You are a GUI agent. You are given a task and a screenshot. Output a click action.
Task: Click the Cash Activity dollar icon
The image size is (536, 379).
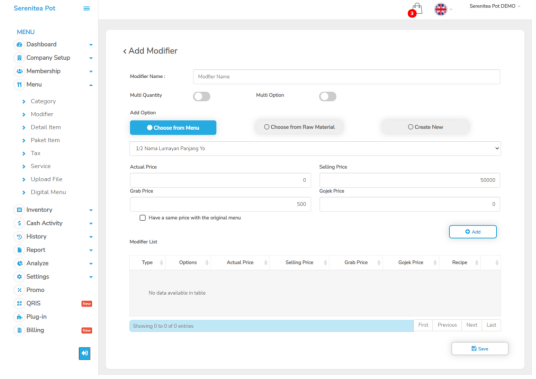pos(19,223)
